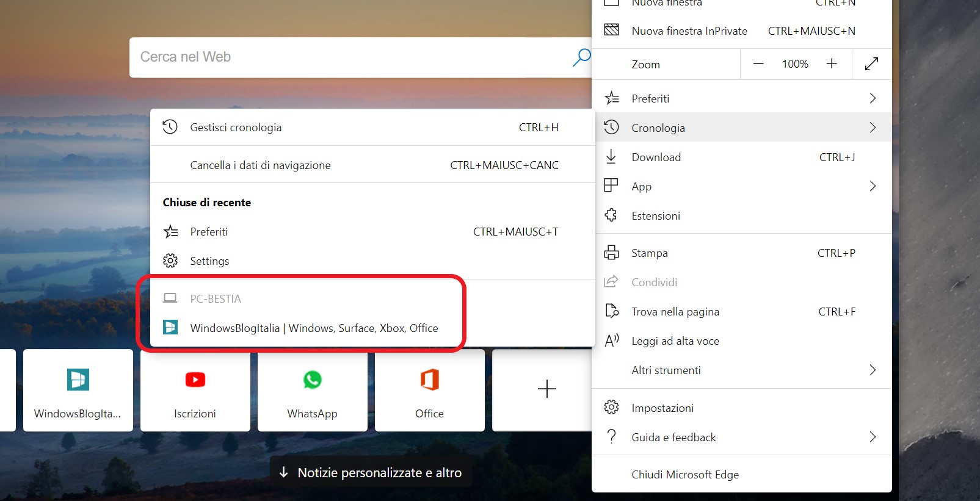980x501 pixels.
Task: Add a new quick link with plus tile
Action: 542,391
